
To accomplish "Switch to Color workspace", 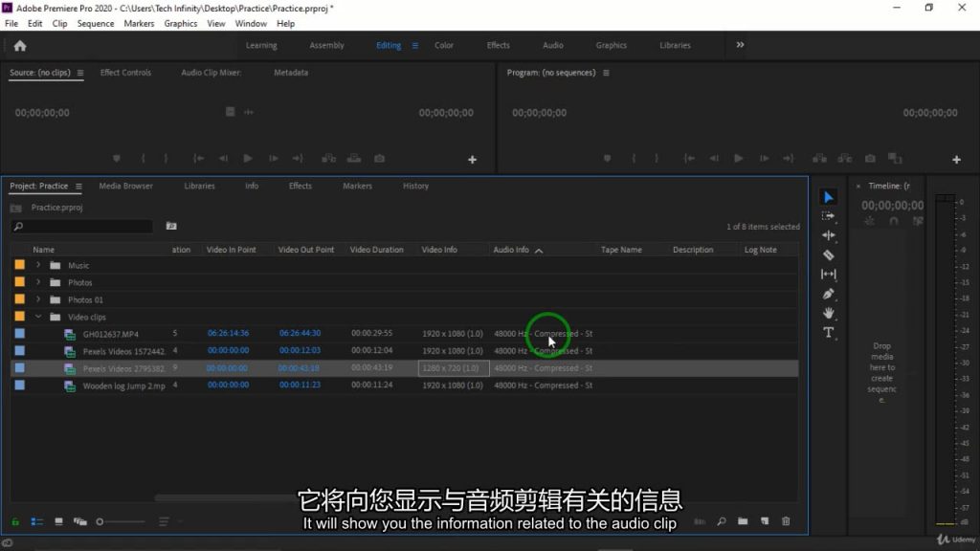I will click(x=444, y=46).
